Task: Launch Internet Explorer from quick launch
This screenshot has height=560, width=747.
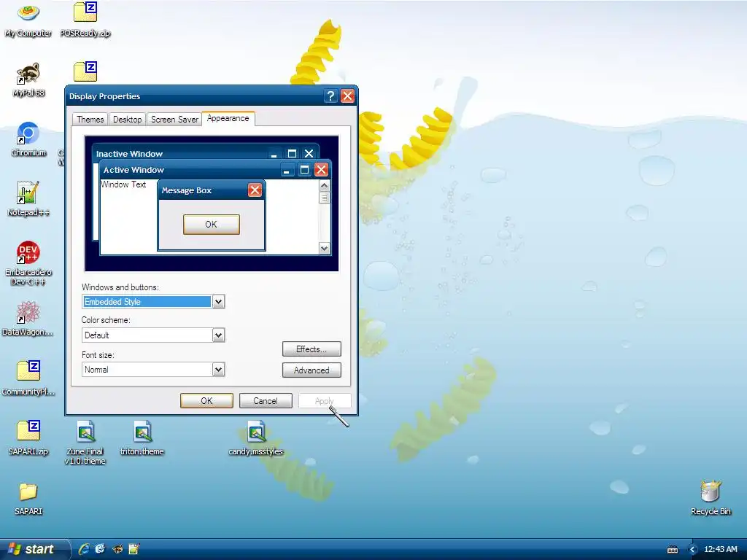Action: point(84,549)
